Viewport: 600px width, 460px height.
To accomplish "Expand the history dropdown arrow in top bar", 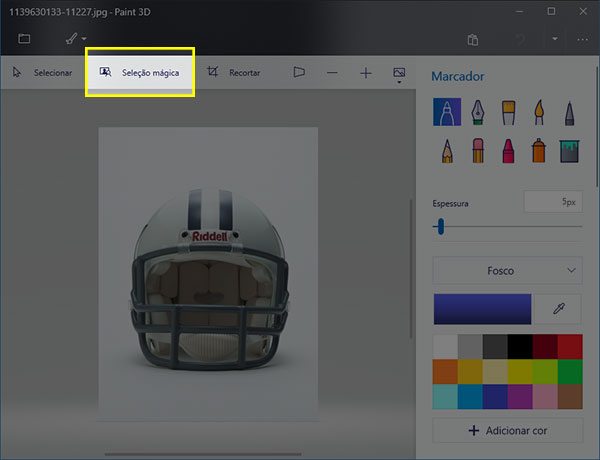I will click(554, 39).
